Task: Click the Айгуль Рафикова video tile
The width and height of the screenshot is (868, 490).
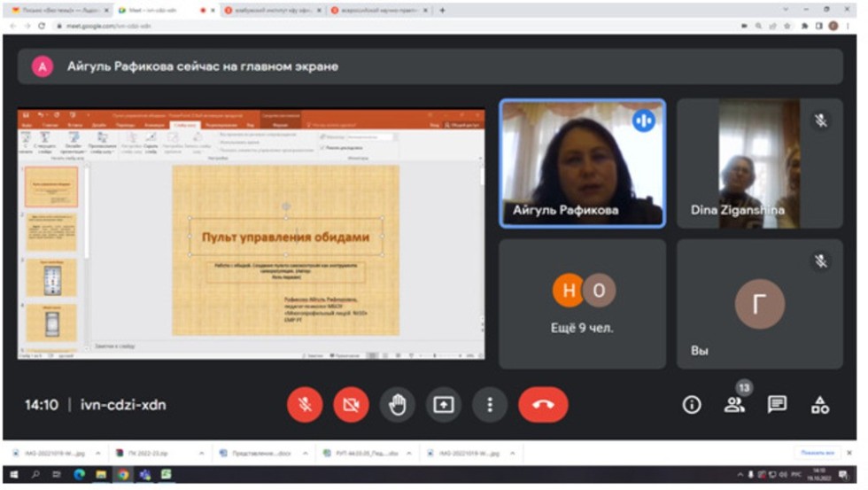Action: (582, 163)
